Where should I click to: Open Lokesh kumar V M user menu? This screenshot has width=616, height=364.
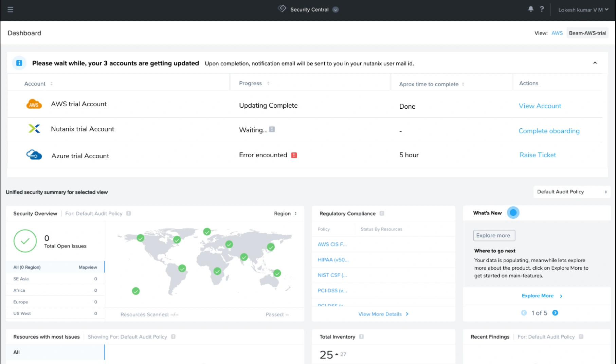[583, 10]
